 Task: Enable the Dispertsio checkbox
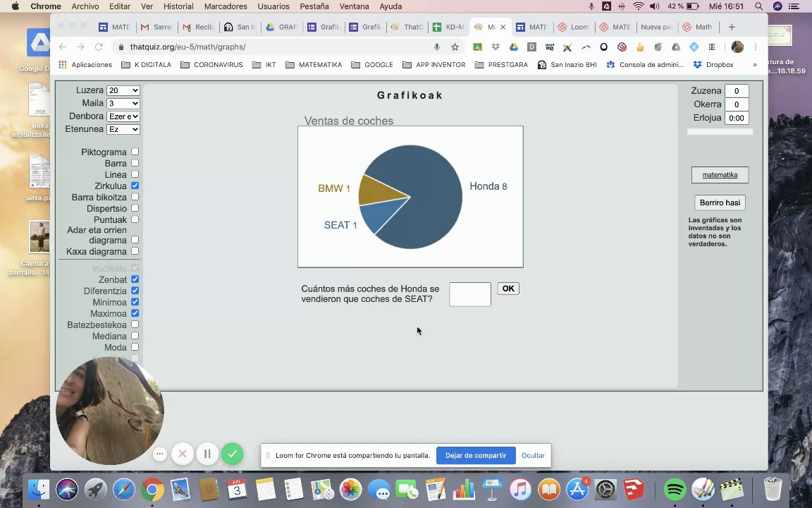pos(135,208)
